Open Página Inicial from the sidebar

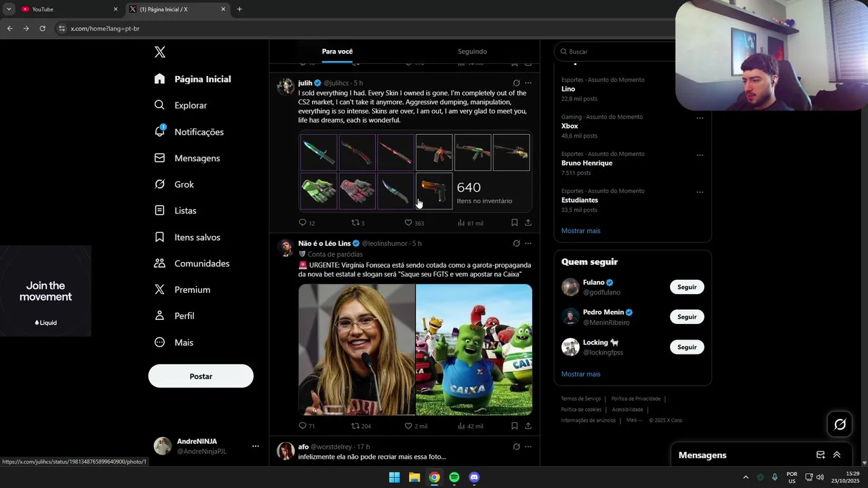coord(193,79)
